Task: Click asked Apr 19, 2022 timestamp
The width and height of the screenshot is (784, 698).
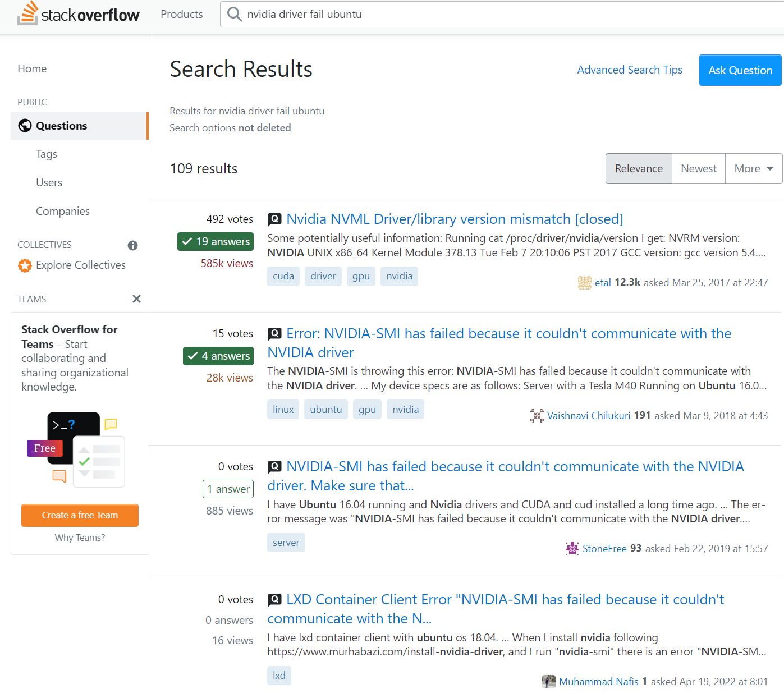Action: pyautogui.click(x=709, y=682)
